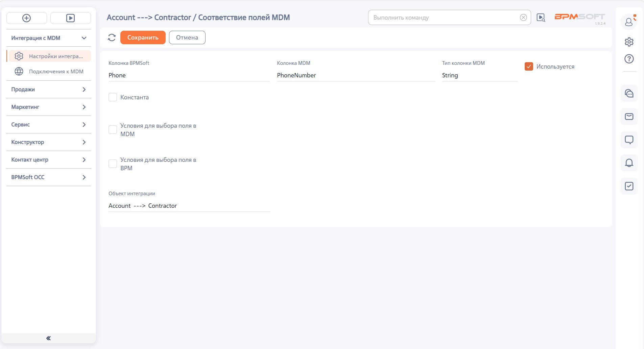Screen dimensions: 644x349
Task: Click the quick add plus icon
Action: tap(26, 18)
